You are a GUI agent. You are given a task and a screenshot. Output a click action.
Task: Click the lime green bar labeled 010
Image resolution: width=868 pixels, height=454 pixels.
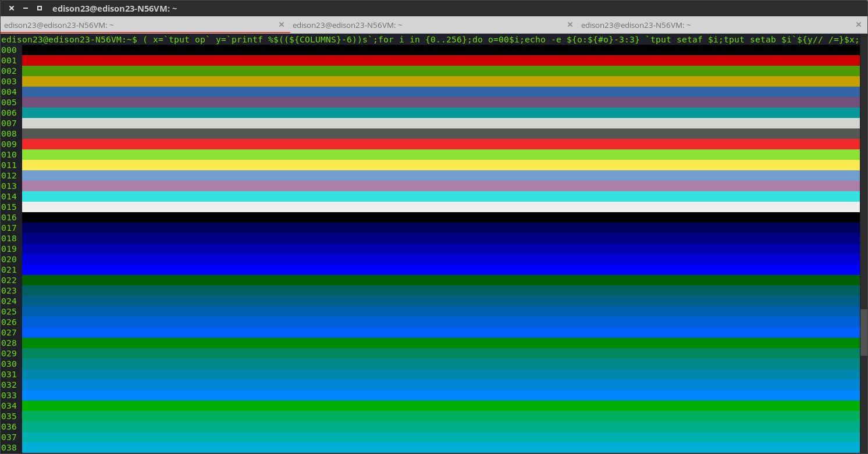tap(441, 155)
